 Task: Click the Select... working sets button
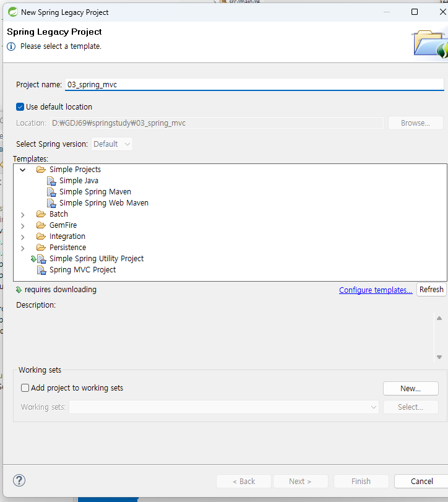[410, 407]
